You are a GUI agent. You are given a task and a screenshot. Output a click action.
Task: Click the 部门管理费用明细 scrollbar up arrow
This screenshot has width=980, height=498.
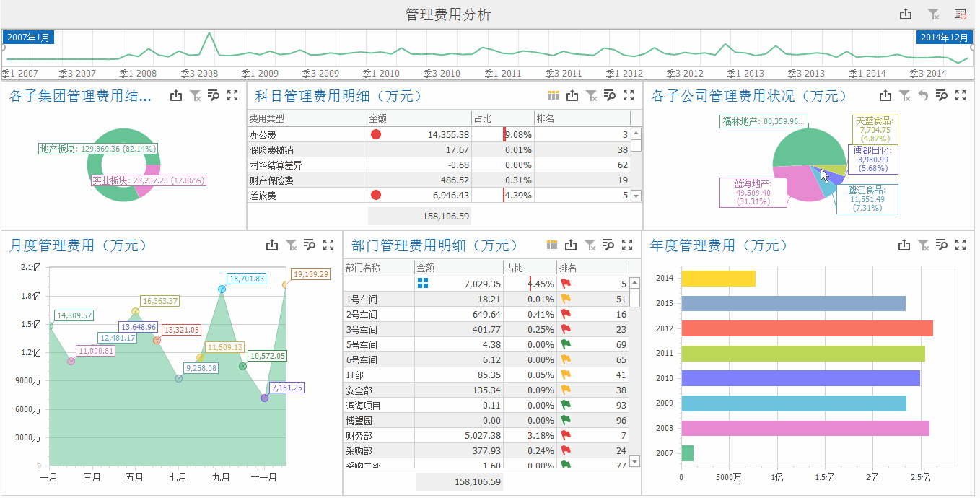tap(635, 283)
